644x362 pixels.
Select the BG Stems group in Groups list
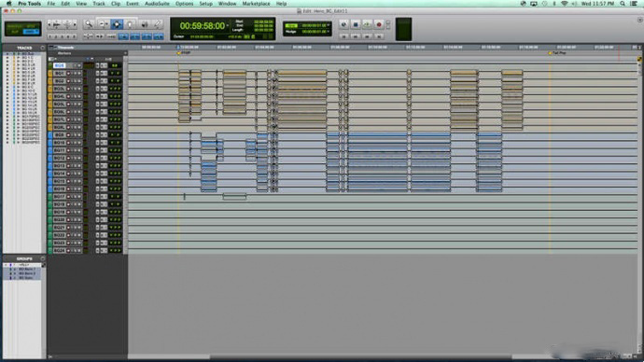click(25, 278)
